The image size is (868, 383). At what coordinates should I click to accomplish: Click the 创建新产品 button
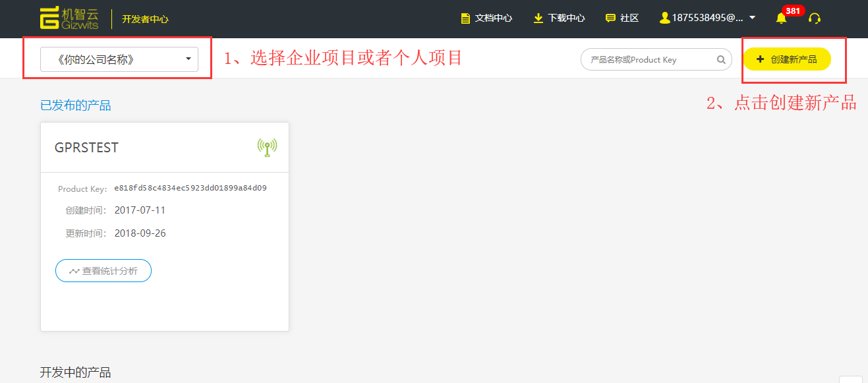(x=786, y=59)
